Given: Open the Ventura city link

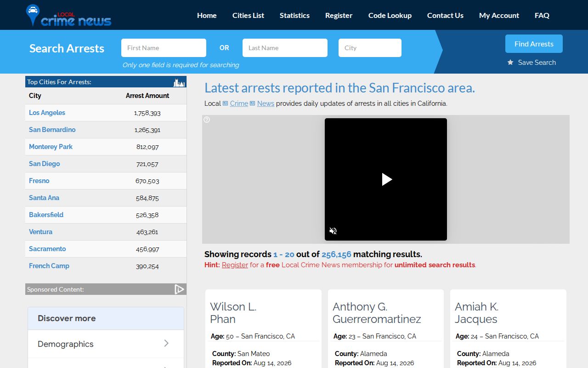Looking at the screenshot, I should [x=40, y=232].
